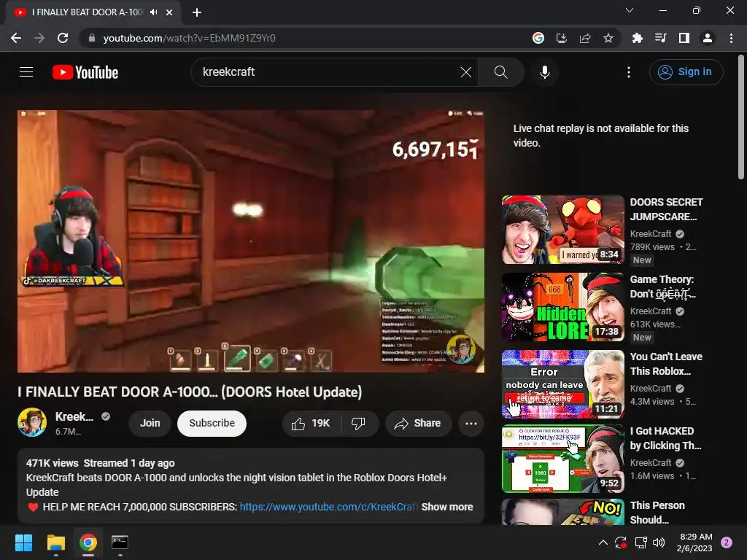Open Chrome extensions puzzle icon
Screen dimensions: 747x560
[x=637, y=38]
